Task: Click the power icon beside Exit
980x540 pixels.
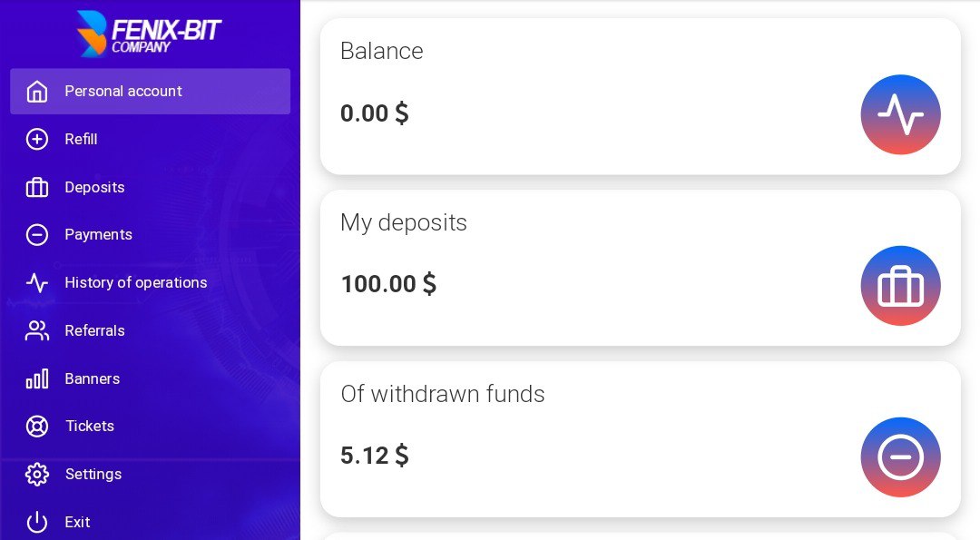Action: pyautogui.click(x=37, y=522)
